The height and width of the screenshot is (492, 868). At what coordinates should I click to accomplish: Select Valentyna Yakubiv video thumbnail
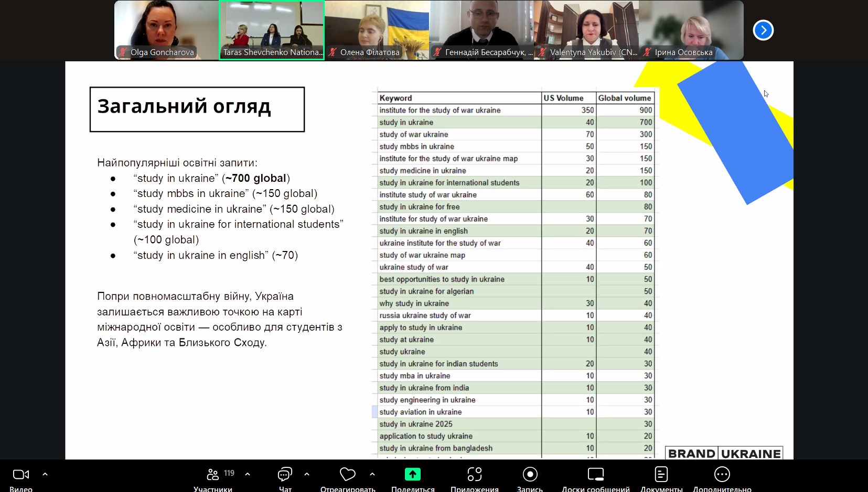click(x=586, y=30)
